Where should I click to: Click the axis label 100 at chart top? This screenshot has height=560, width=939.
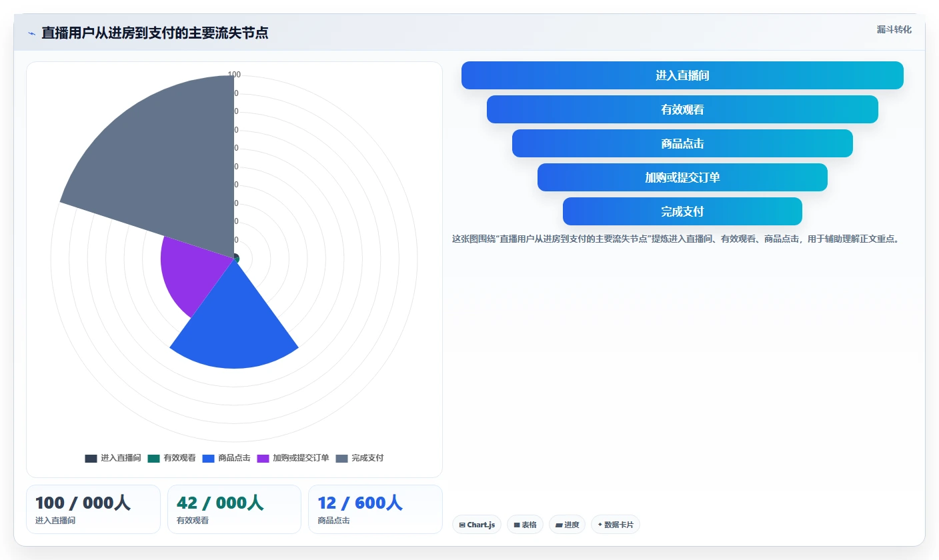[x=234, y=75]
